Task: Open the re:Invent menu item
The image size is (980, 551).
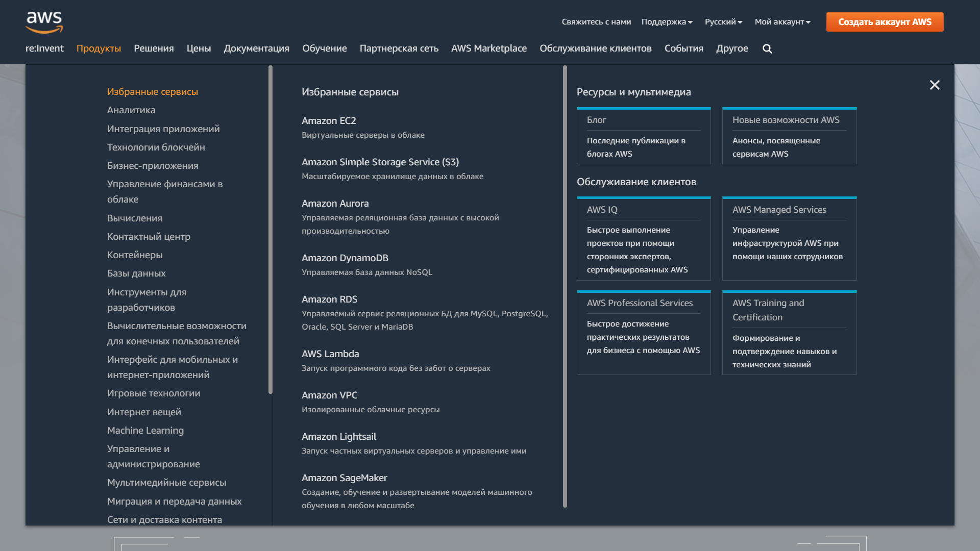Action: (44, 48)
